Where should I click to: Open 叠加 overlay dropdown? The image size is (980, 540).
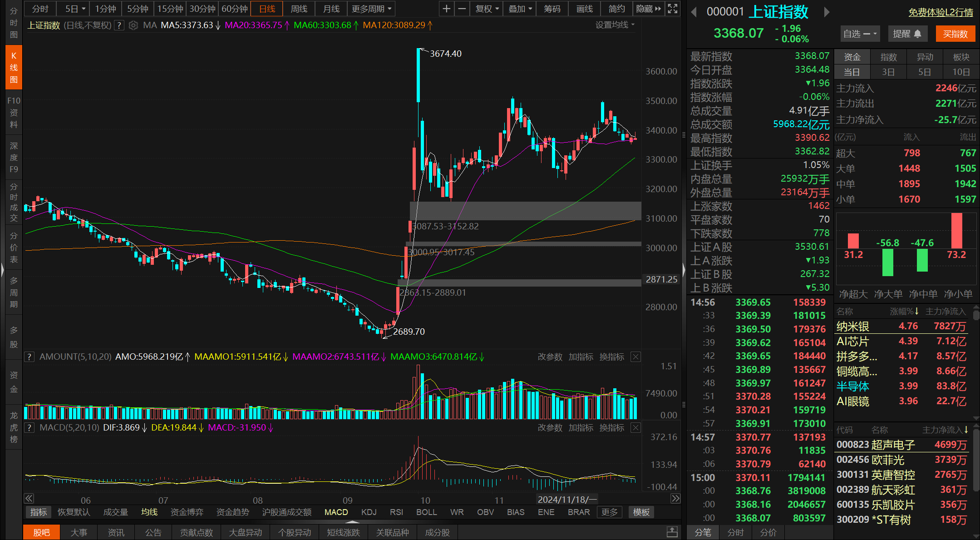(x=520, y=9)
